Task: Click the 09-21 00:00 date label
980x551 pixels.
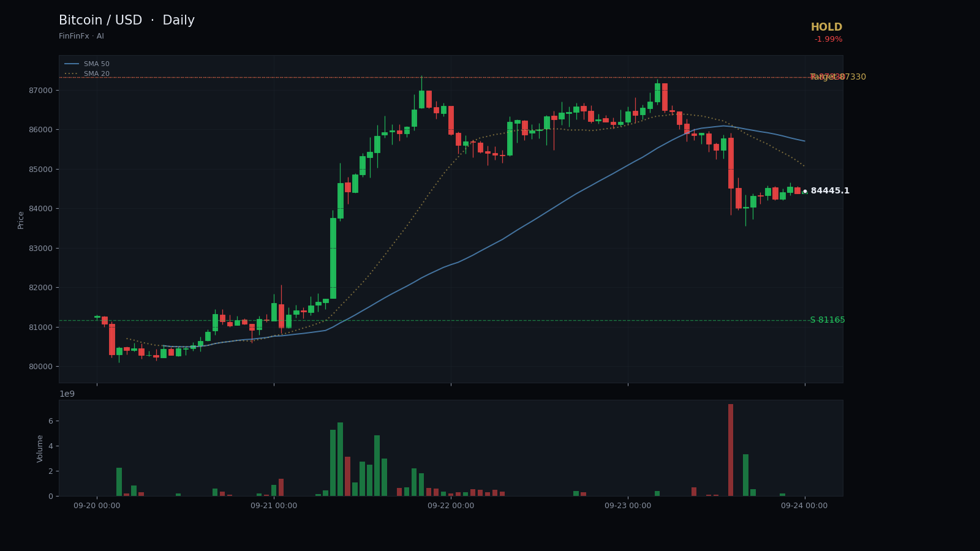Action: tap(274, 506)
